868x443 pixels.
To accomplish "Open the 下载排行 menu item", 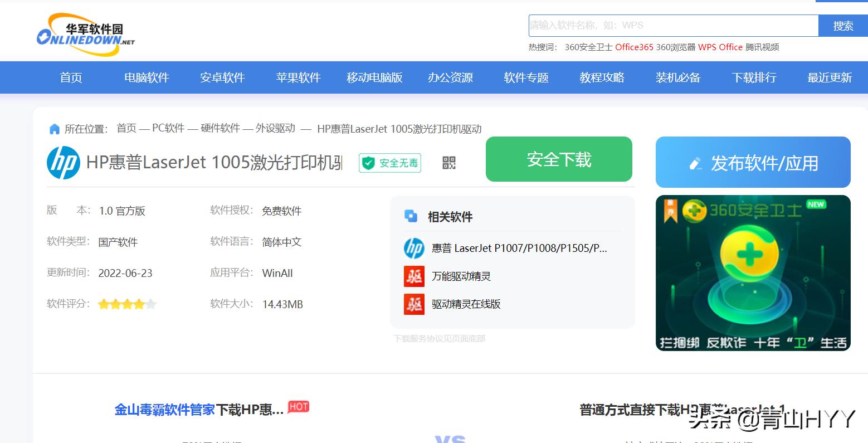I will pos(753,77).
